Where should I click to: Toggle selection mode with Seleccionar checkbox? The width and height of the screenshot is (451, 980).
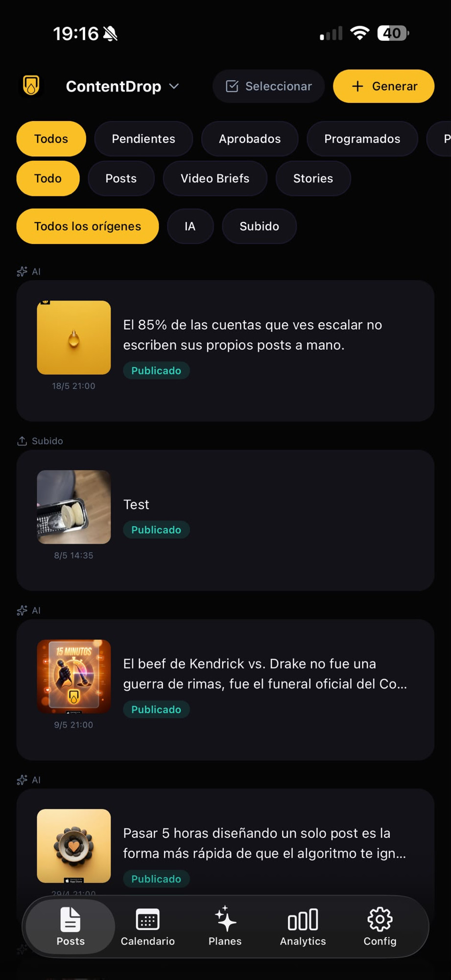[x=269, y=86]
